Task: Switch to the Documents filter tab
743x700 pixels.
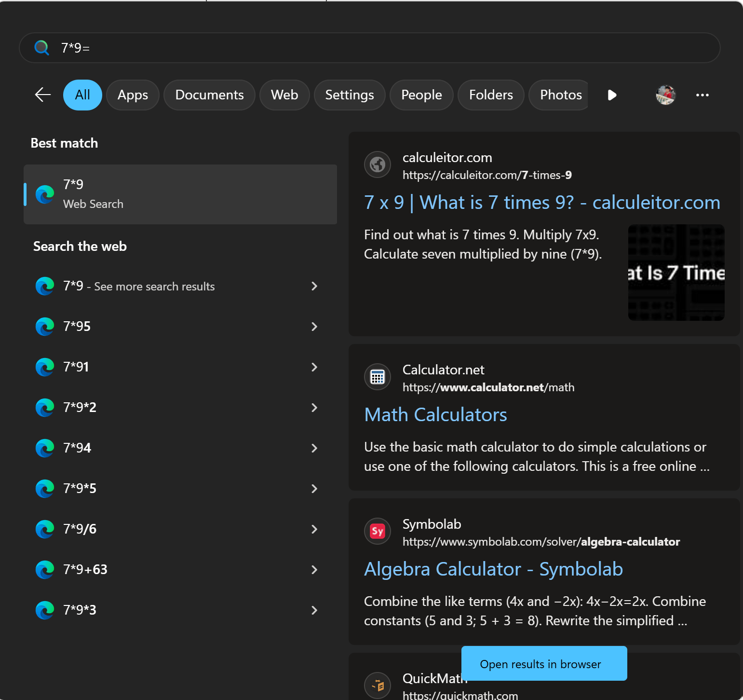Action: (x=209, y=95)
